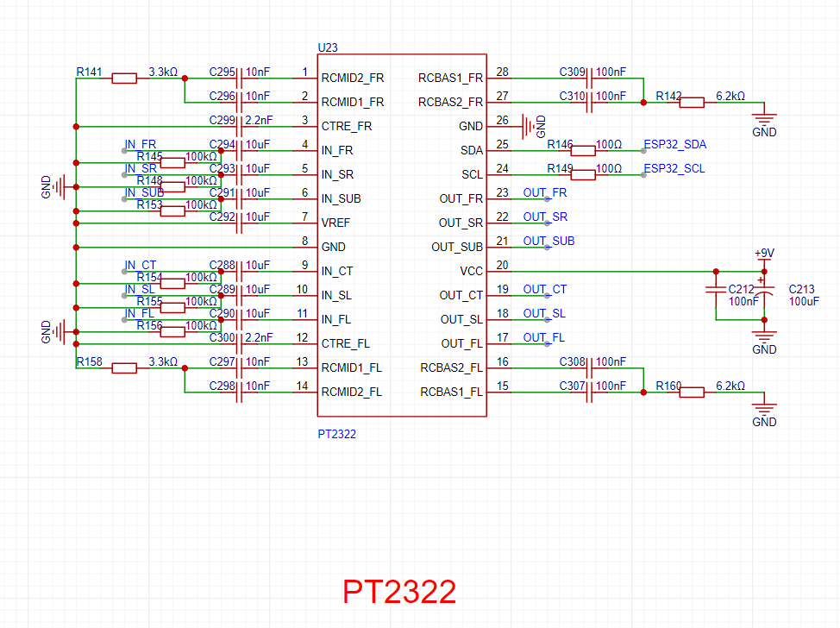Select resistor R142 symbol
The width and height of the screenshot is (840, 628).
coord(692,103)
